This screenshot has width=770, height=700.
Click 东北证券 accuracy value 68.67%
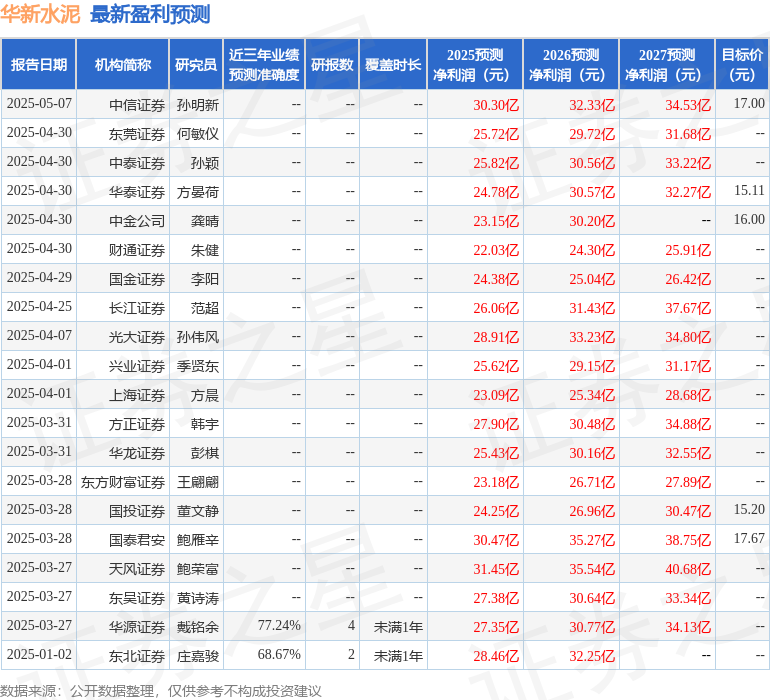[279, 655]
